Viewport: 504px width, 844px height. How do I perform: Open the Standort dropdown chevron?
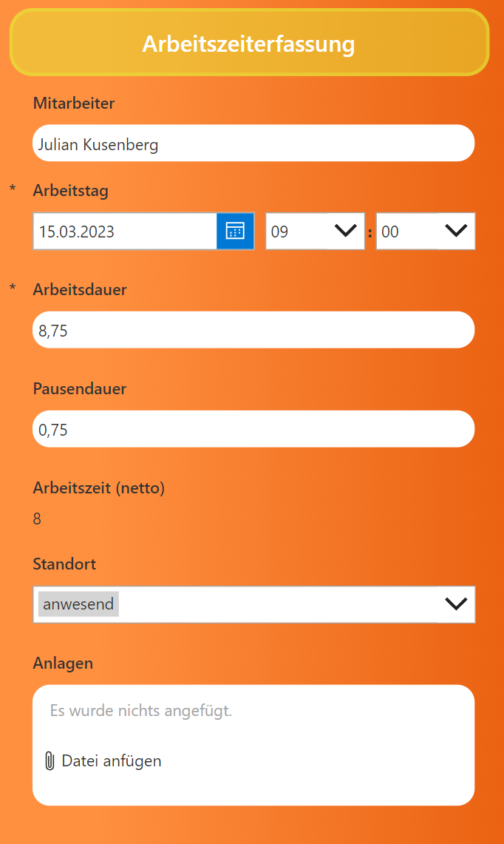click(456, 604)
